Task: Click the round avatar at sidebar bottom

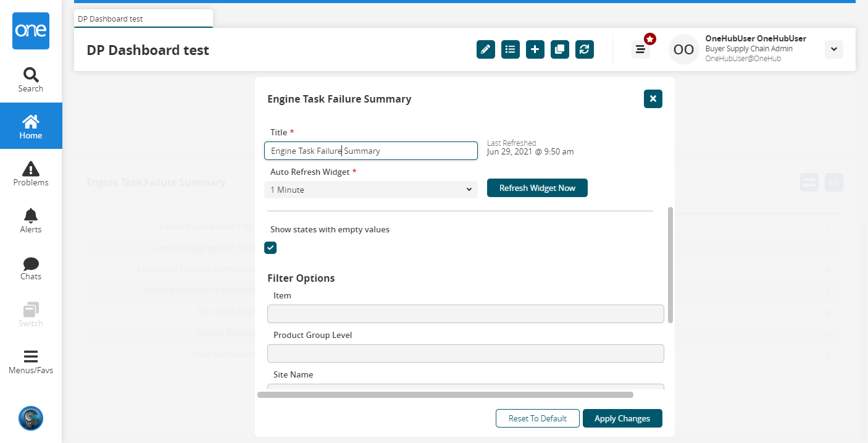Action: coord(31,418)
